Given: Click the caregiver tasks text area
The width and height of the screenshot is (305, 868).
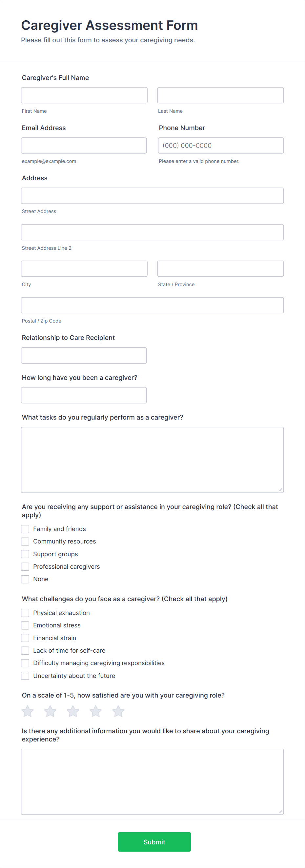Looking at the screenshot, I should (x=152, y=458).
